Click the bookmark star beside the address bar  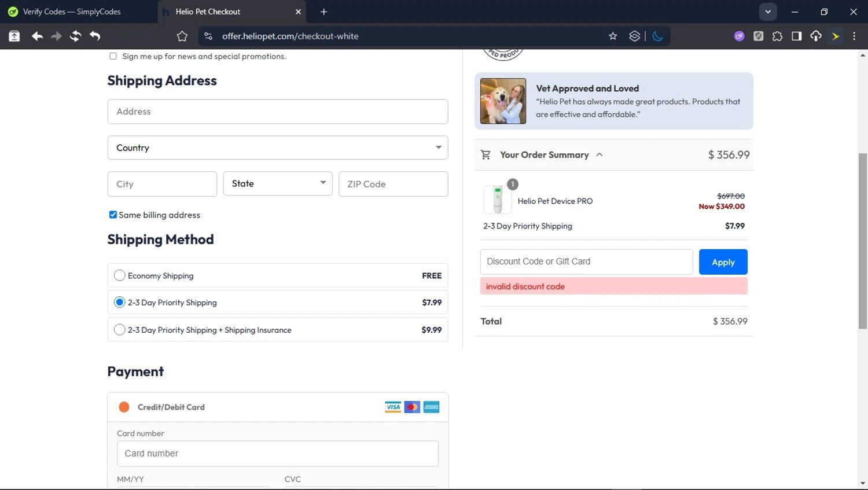click(x=182, y=36)
